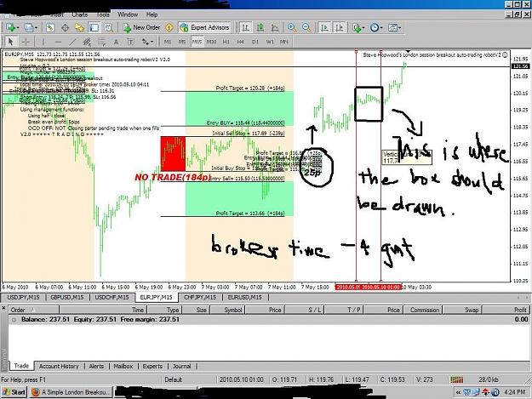Select the Text 'A' tool
This screenshot has height=399, width=532.
(x=116, y=42)
